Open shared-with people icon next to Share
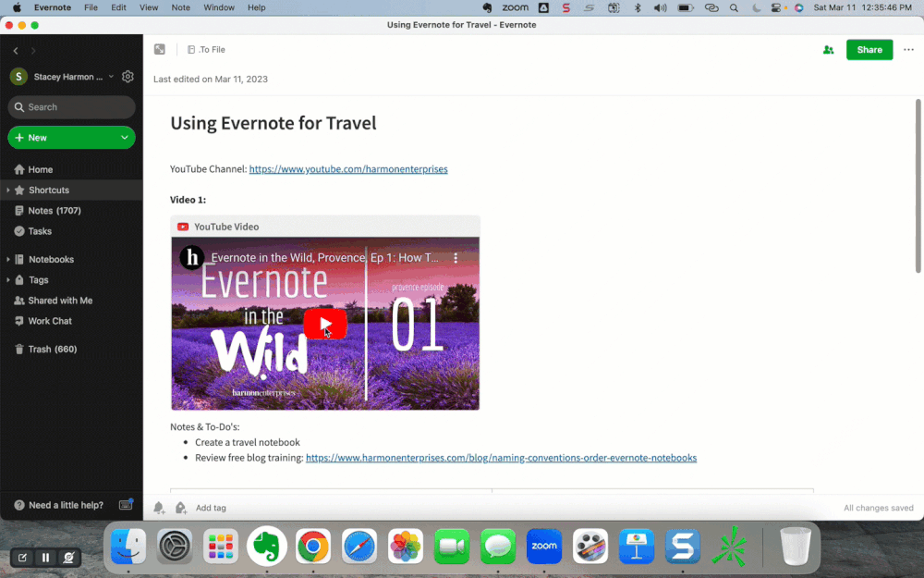 tap(828, 50)
